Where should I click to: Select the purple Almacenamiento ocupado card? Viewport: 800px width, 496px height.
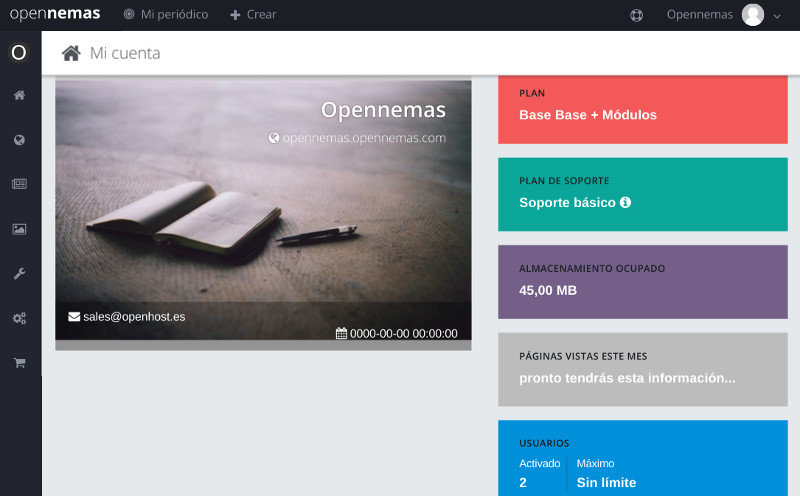click(x=643, y=282)
